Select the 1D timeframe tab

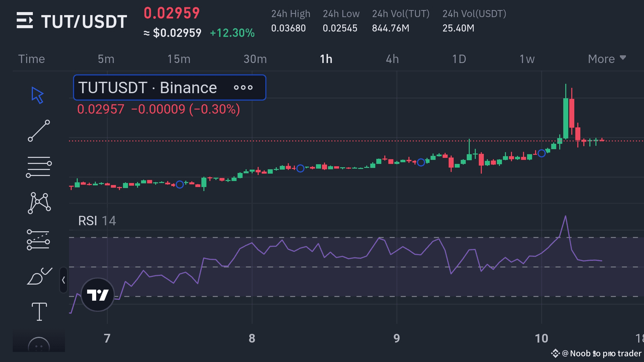459,59
